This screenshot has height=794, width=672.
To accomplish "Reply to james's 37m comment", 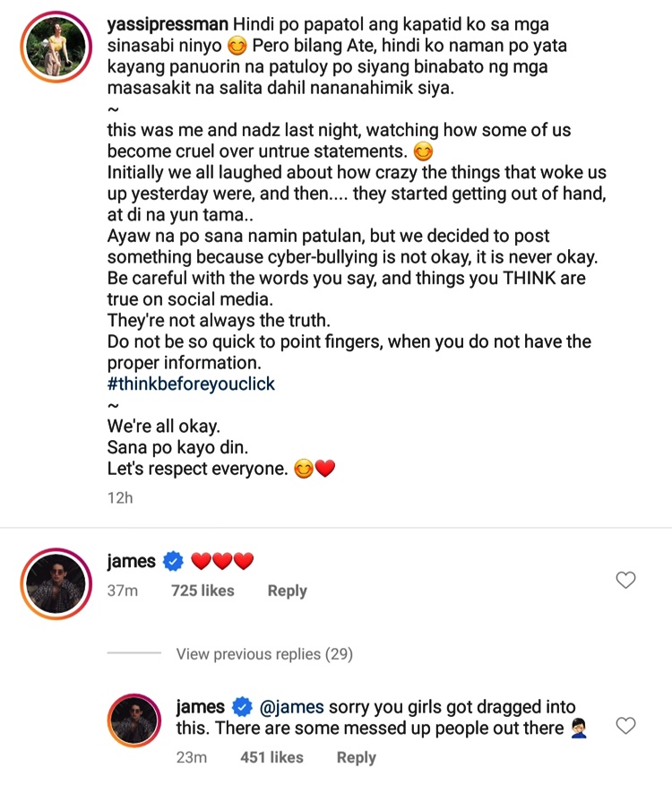I will click(x=287, y=591).
